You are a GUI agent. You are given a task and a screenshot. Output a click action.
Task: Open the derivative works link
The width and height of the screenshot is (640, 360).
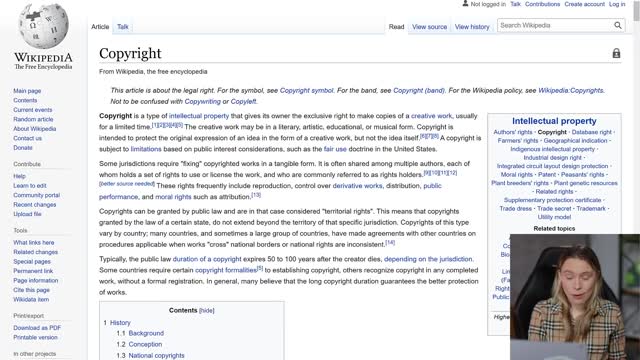tap(358, 186)
